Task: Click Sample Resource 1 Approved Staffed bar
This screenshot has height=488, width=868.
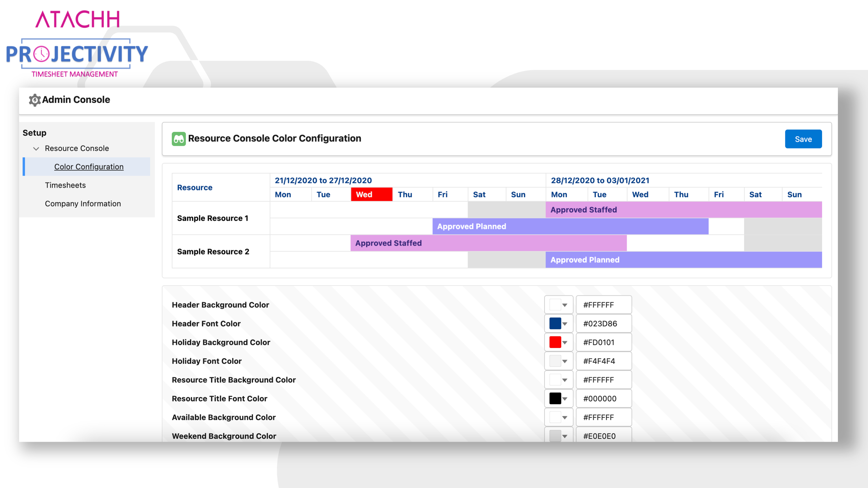Action: (684, 210)
